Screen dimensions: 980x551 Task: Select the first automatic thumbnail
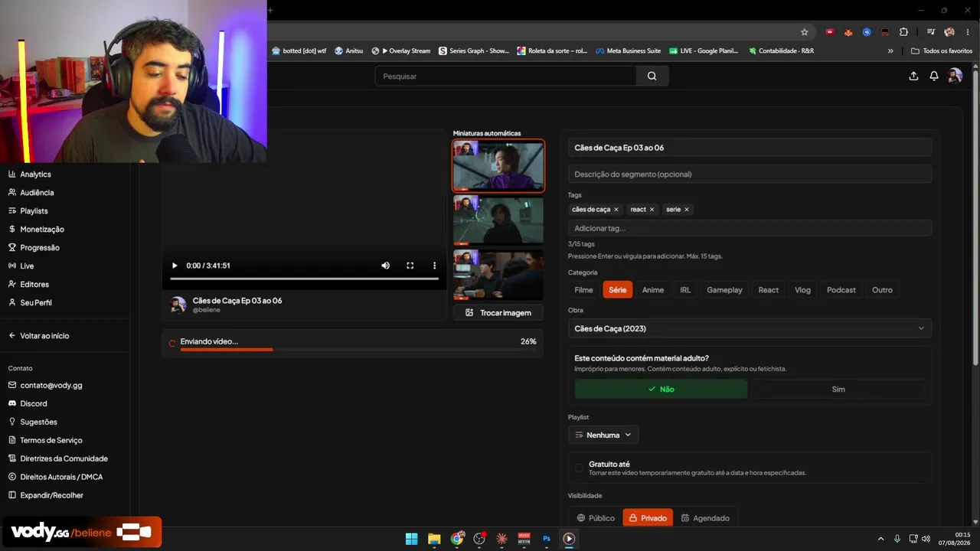click(x=498, y=165)
